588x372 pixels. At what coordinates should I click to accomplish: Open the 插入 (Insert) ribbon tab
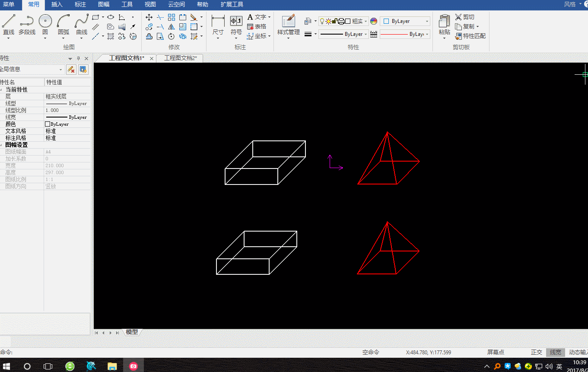pos(57,4)
